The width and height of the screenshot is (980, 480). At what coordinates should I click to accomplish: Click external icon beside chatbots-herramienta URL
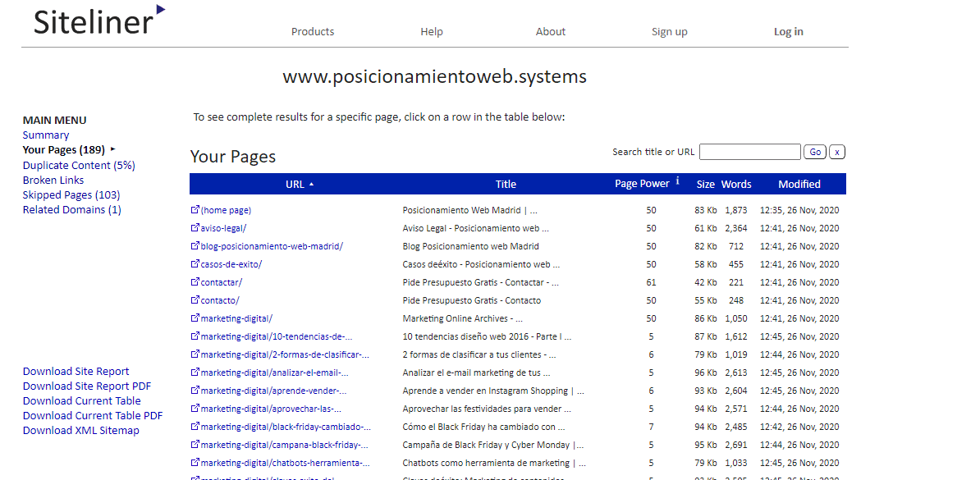pos(195,463)
